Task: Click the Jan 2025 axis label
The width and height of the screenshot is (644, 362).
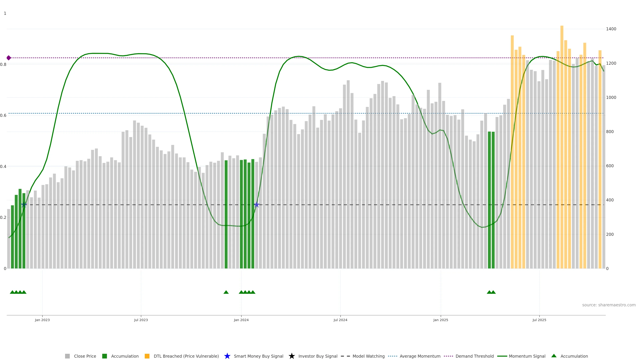Action: (x=441, y=320)
